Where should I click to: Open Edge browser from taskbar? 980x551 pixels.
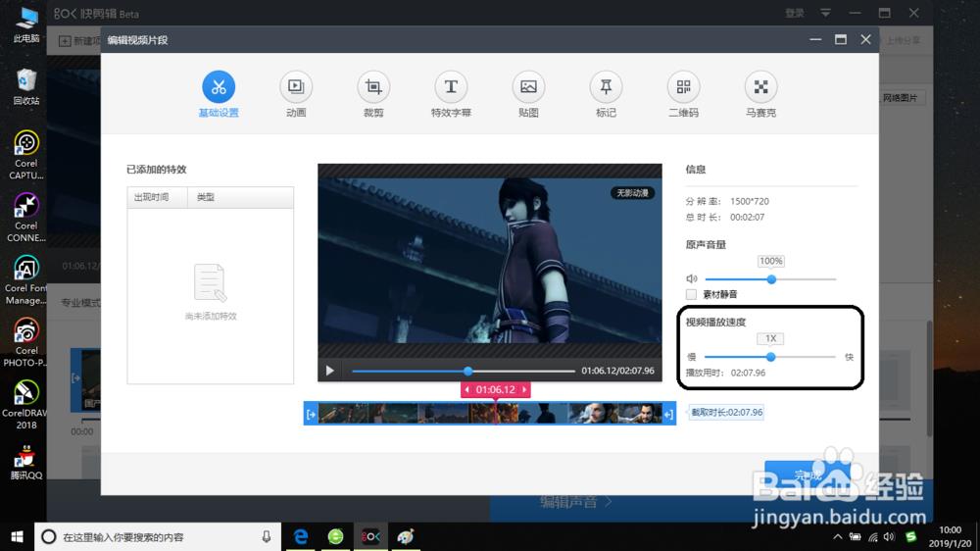coord(301,536)
